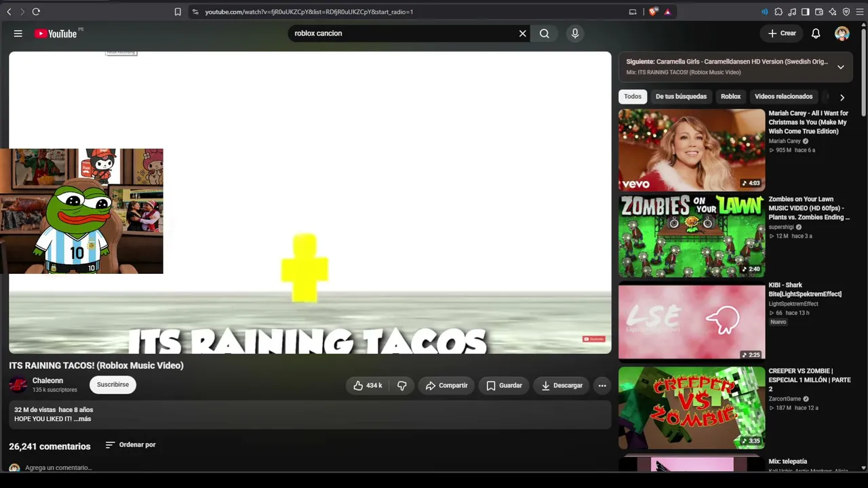868x488 pixels.
Task: Open Brave Rewards triangle icon
Action: pyautogui.click(x=667, y=12)
